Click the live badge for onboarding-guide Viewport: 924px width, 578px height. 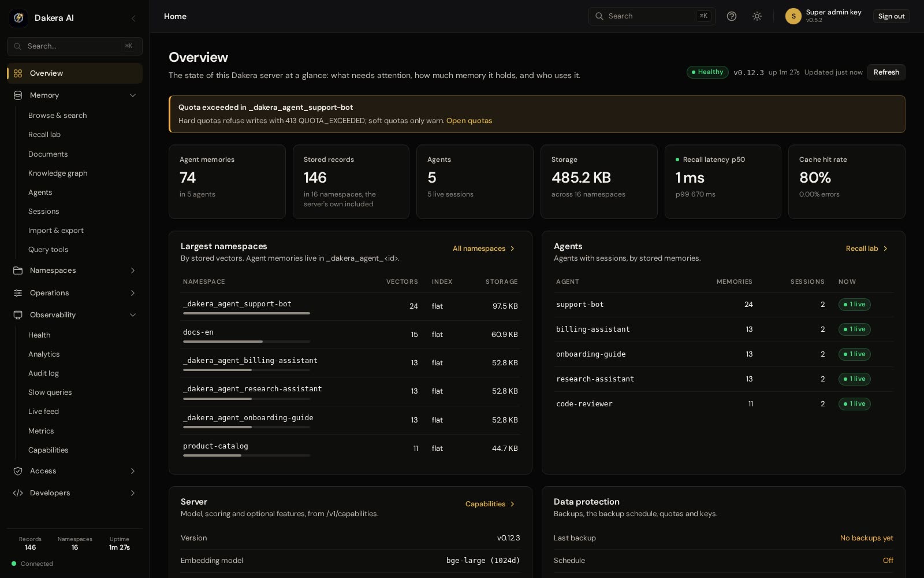point(854,354)
